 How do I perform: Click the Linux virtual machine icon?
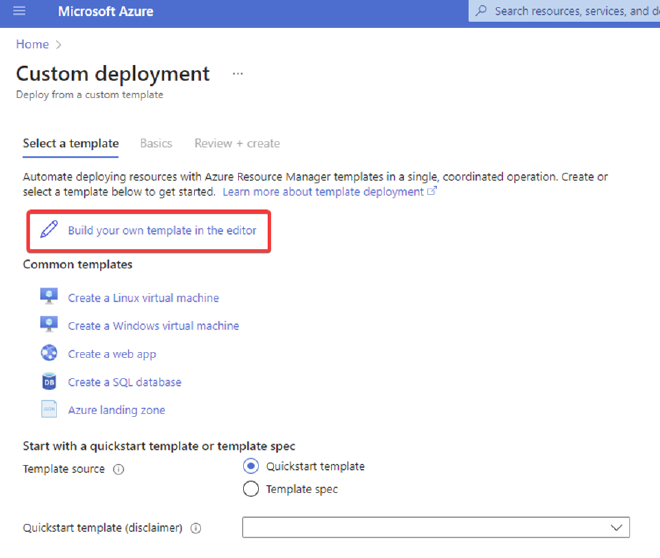click(49, 296)
